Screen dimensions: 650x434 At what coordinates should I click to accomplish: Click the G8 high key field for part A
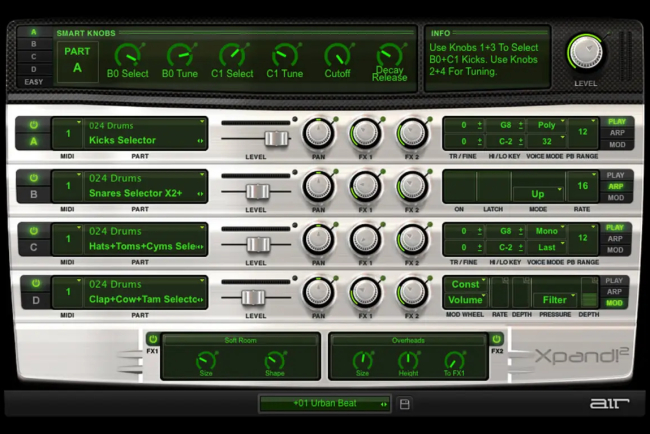coord(505,125)
